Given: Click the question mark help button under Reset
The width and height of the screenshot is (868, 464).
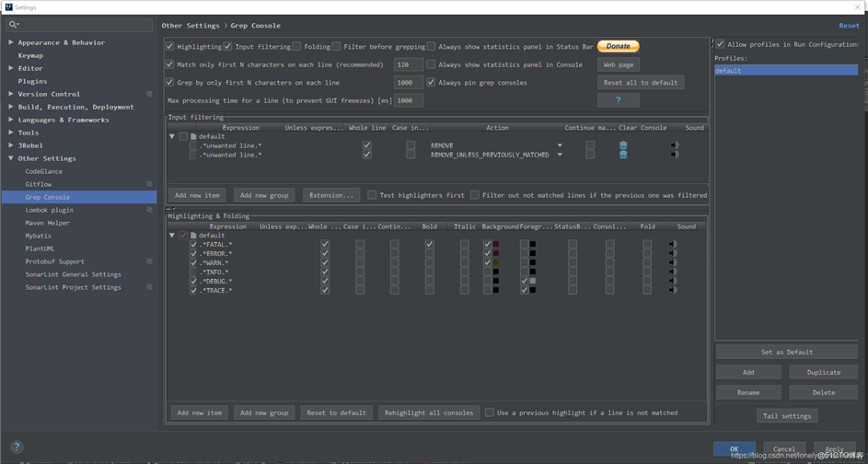Looking at the screenshot, I should [x=619, y=100].
